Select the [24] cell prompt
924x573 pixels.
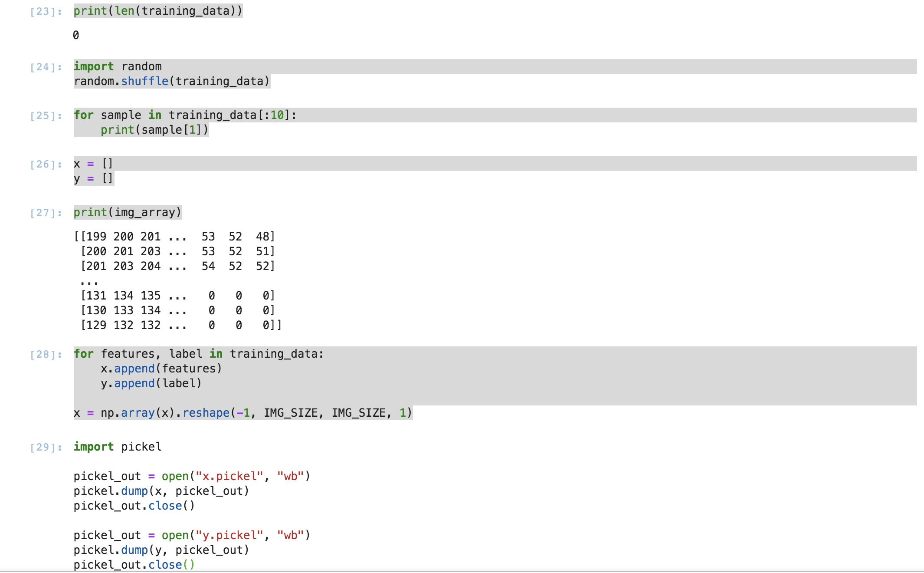pos(46,67)
